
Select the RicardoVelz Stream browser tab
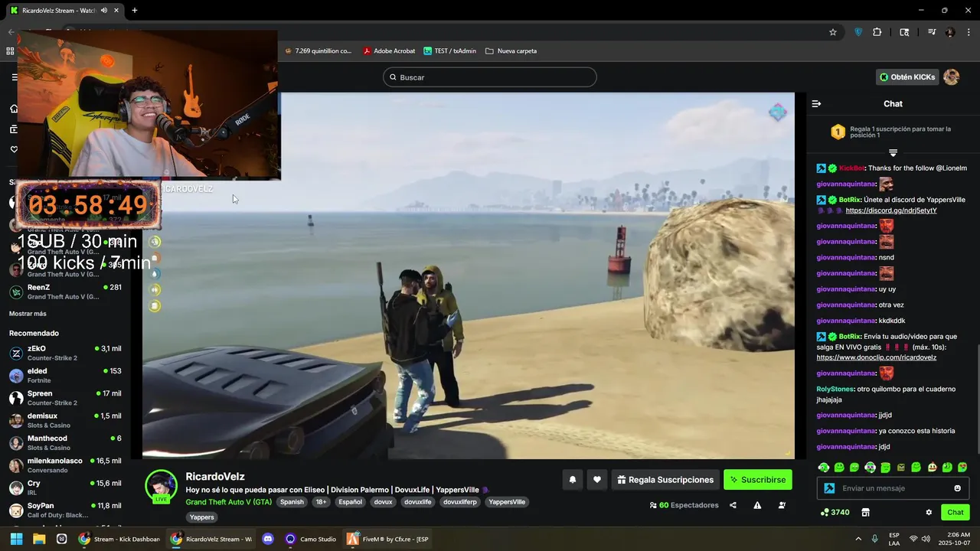click(x=64, y=11)
